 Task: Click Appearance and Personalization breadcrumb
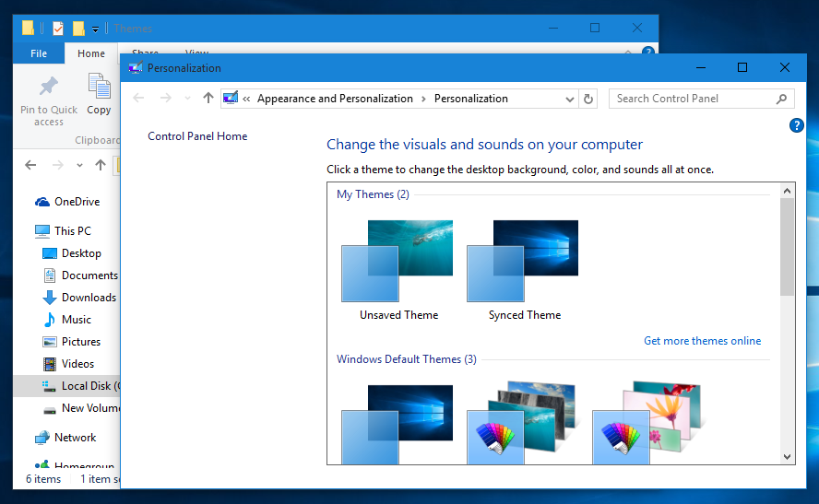pyautogui.click(x=335, y=99)
